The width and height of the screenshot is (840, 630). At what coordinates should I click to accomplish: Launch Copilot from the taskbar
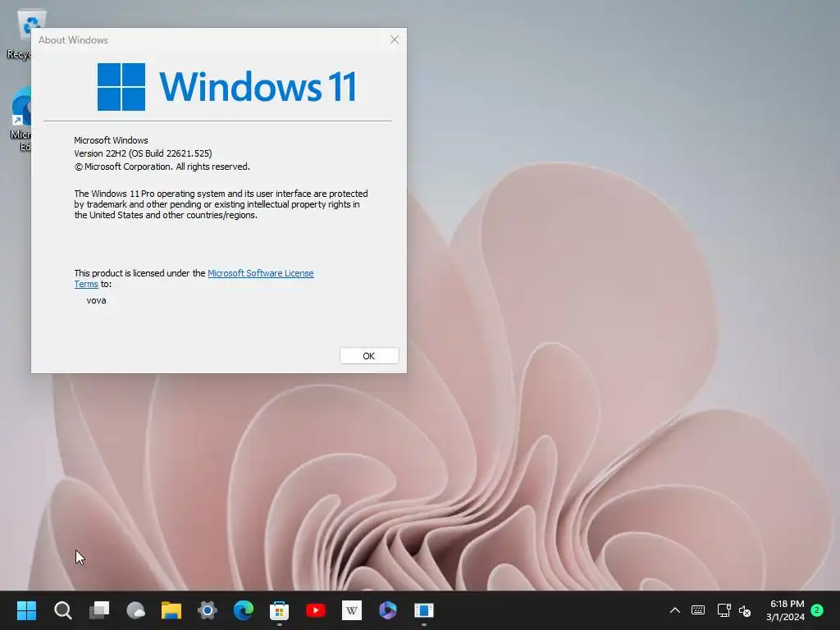click(388, 609)
